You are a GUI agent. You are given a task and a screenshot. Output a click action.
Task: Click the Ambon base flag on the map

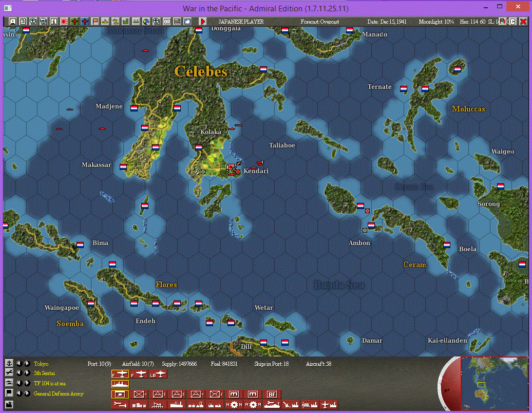click(x=371, y=226)
